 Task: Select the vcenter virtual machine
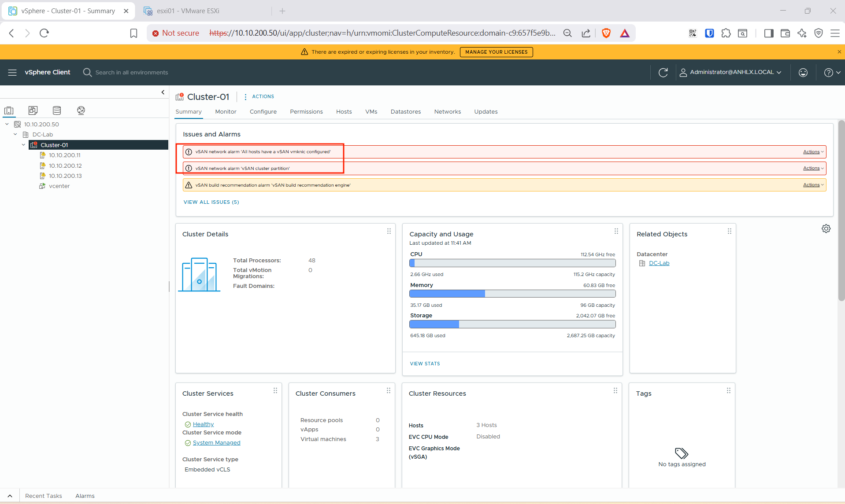tap(59, 186)
